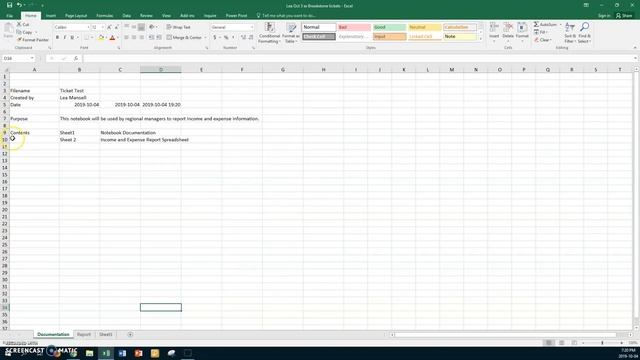Click the Name Box

point(19,58)
